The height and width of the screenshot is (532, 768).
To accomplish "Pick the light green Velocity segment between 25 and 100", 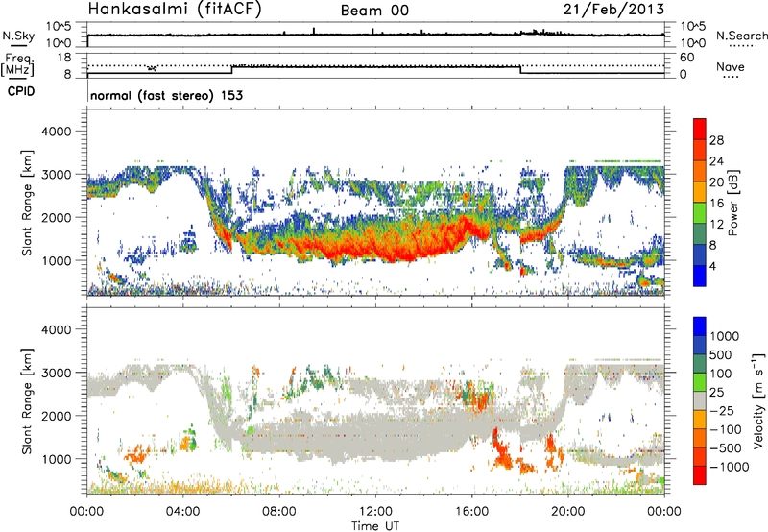I will tap(700, 382).
